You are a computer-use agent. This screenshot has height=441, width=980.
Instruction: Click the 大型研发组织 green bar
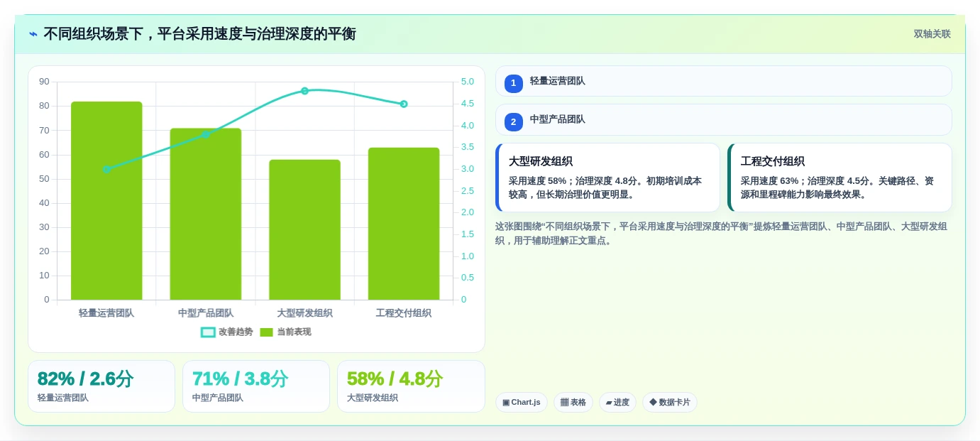304,229
